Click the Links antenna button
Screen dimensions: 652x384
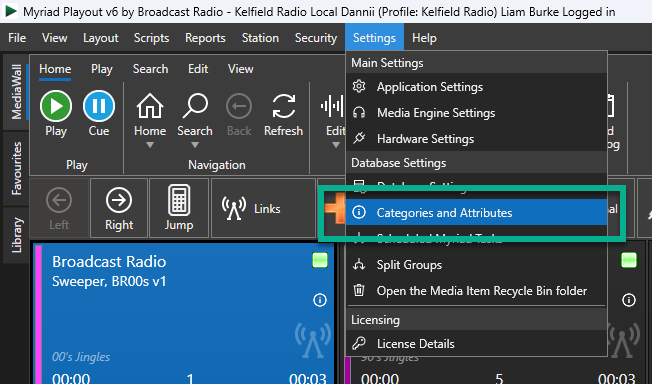263,208
